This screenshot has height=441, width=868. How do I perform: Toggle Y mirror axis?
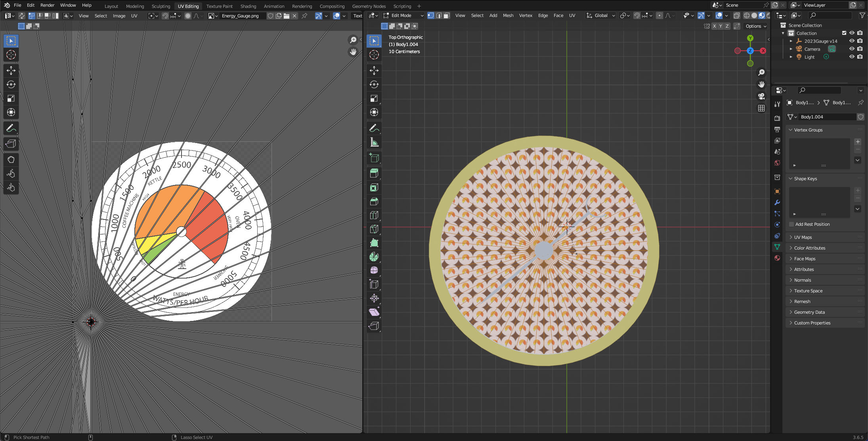tap(721, 26)
